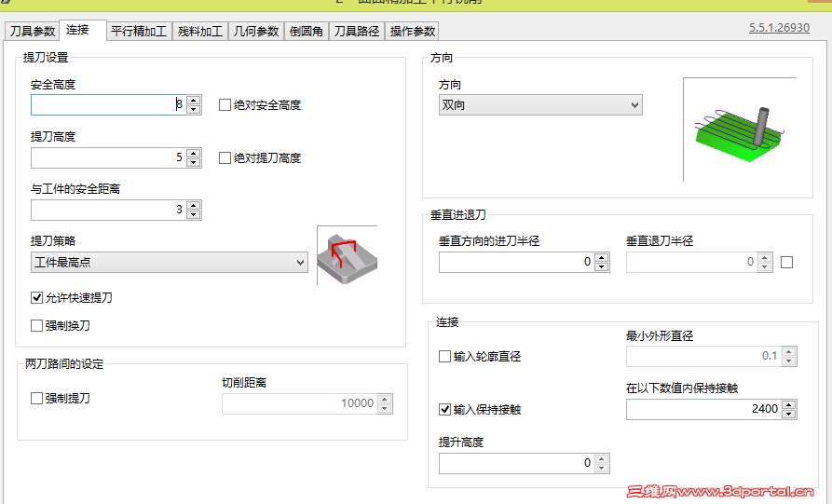Decrease 提升高度 with down arrow
Screen dimensions: 832x504
602,468
